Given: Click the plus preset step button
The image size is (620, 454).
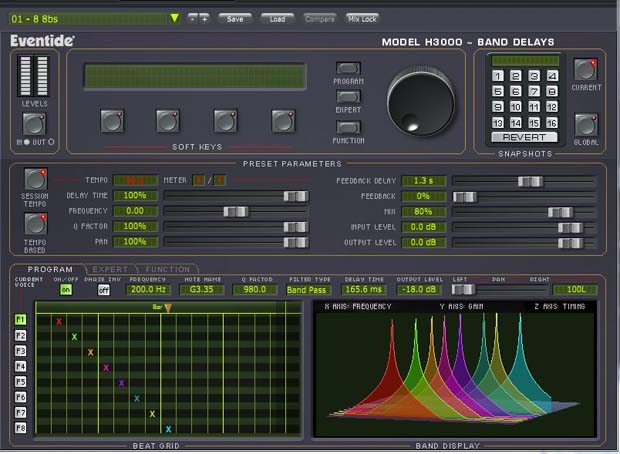Looking at the screenshot, I should [204, 19].
